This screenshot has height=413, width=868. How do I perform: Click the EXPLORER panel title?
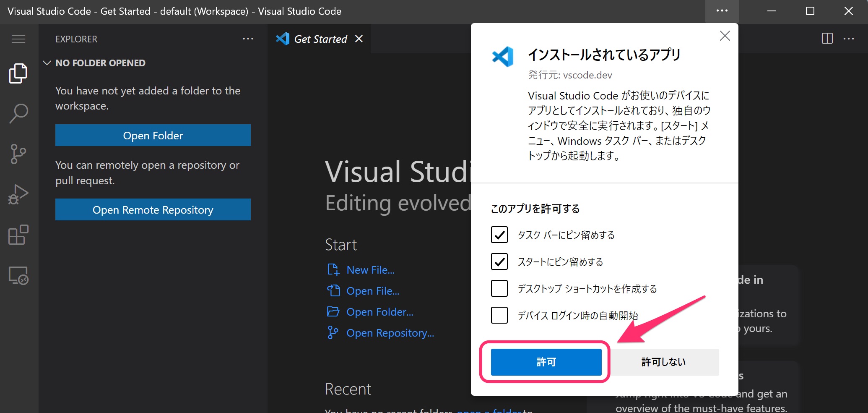point(76,39)
